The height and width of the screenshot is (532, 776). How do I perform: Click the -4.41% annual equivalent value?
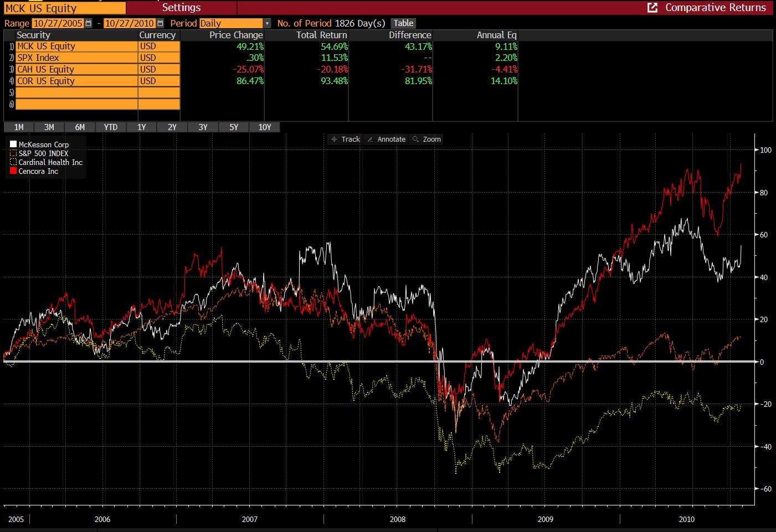pos(505,69)
